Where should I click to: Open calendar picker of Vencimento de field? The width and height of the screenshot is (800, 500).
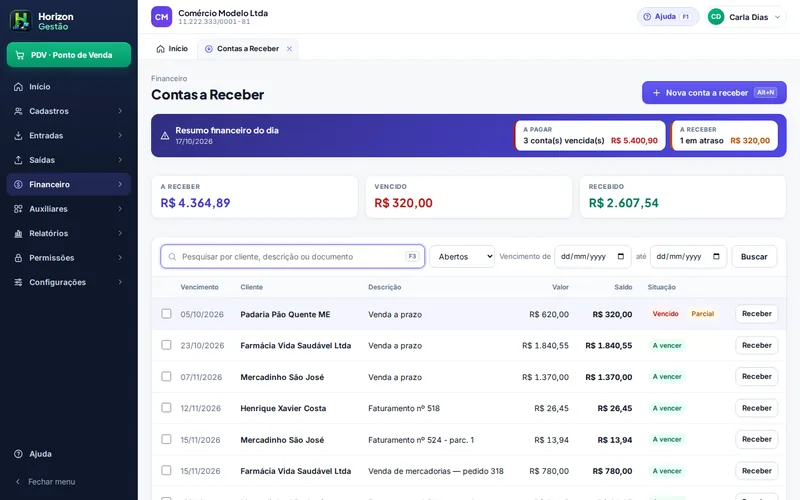pos(620,256)
